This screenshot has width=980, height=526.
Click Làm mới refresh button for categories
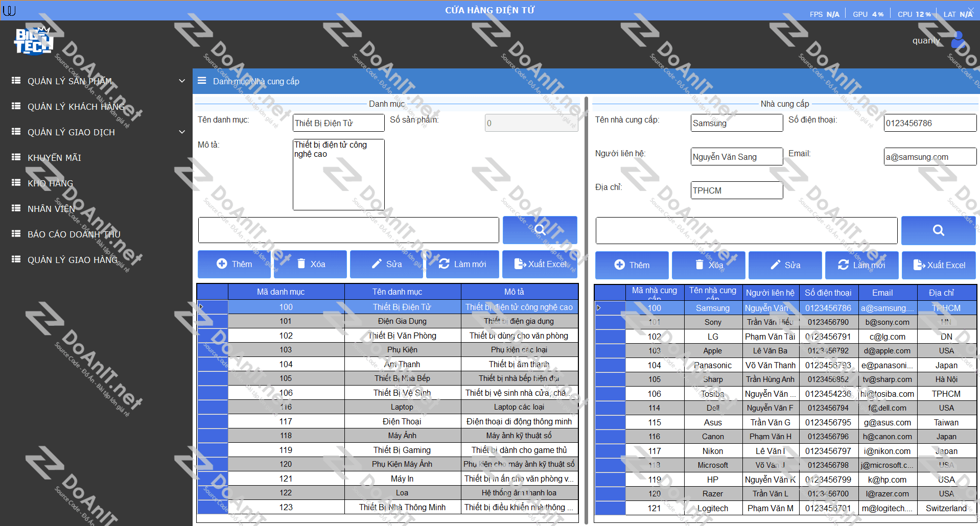tap(462, 264)
